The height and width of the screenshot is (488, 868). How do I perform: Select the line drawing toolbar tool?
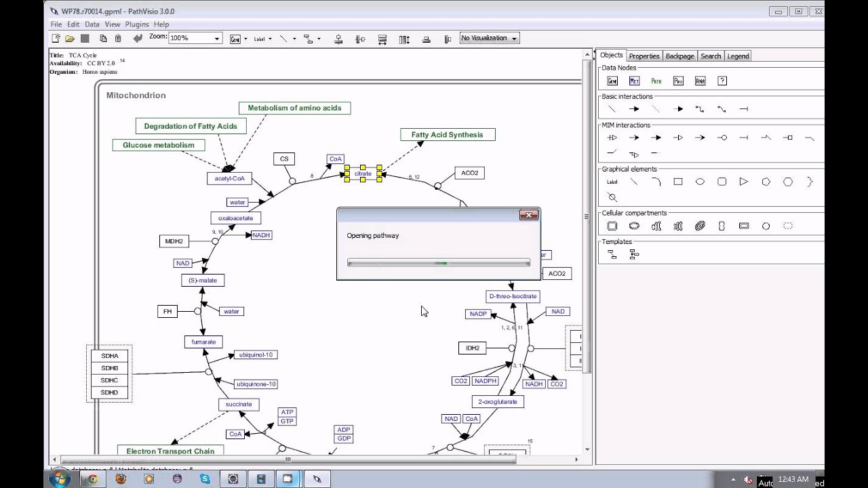click(283, 39)
